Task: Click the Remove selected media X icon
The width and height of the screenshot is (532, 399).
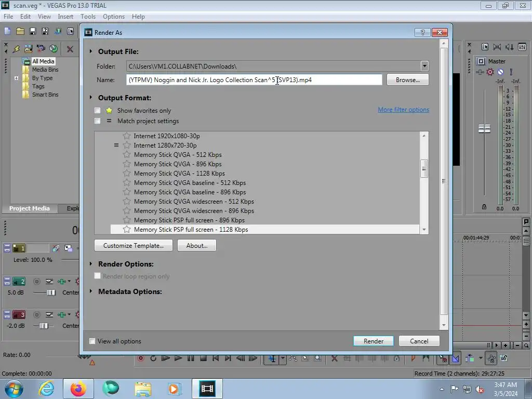Action: pos(70,49)
